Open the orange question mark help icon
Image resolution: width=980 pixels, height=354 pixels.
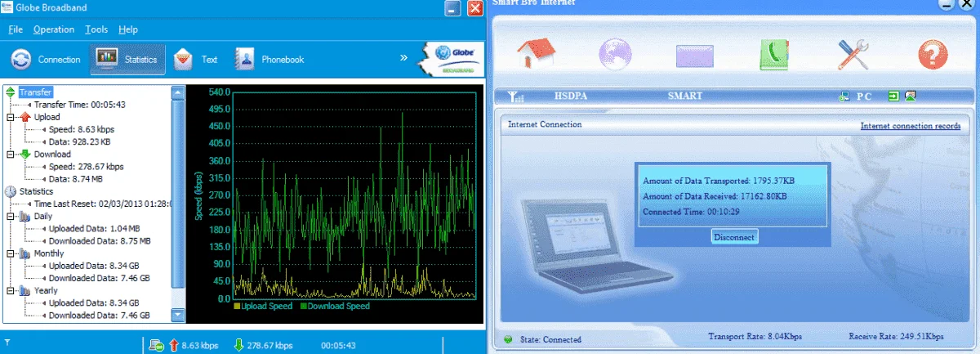[932, 56]
